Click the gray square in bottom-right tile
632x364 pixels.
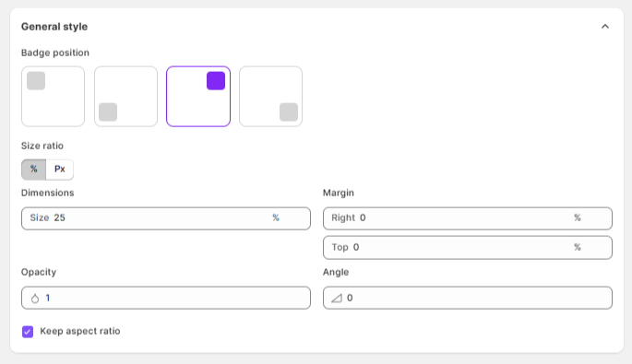click(x=289, y=112)
